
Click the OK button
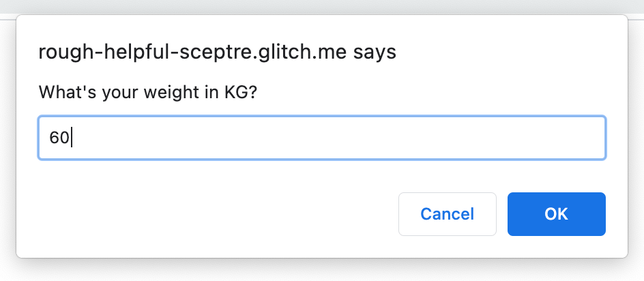point(556,214)
